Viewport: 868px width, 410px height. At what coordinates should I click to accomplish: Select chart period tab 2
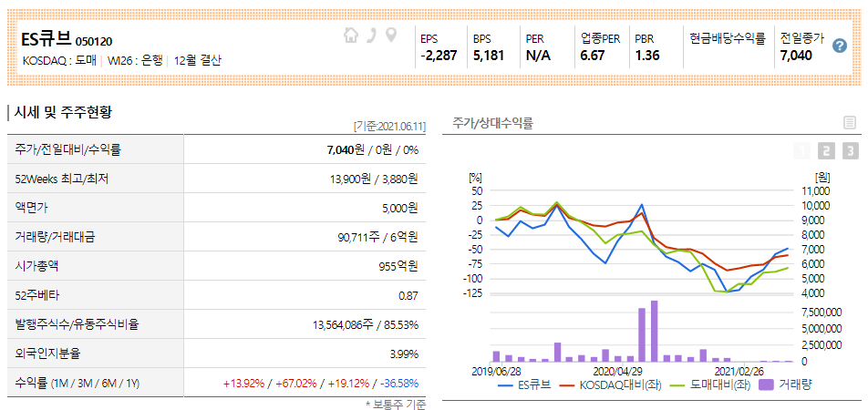pos(826,151)
